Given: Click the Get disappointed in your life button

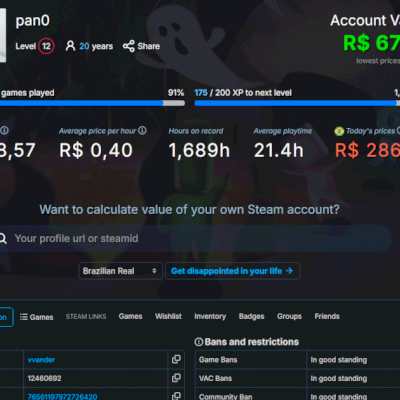Looking at the screenshot, I should 233,271.
